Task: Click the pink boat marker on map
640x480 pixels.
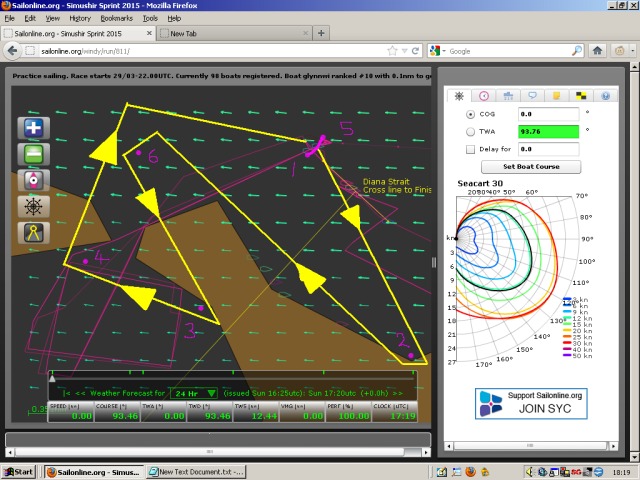Action: [317, 146]
